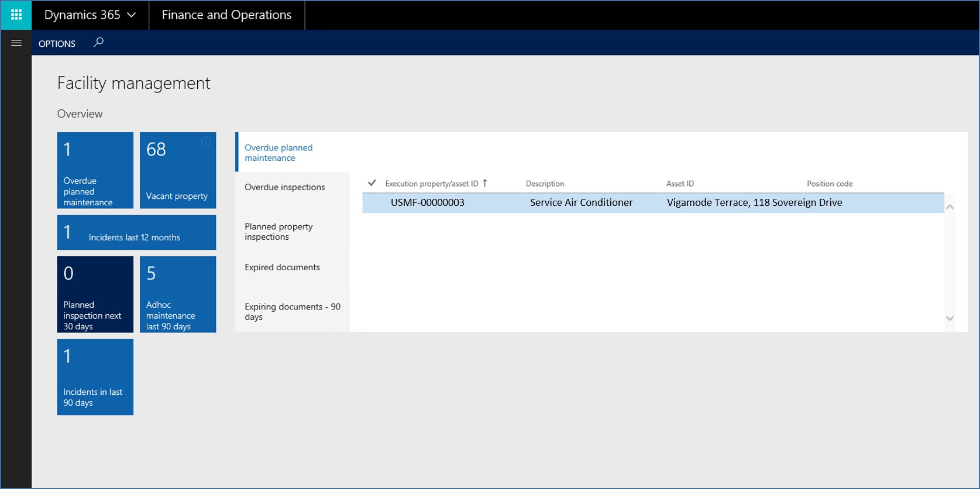Switch to Overdue inspections tab
The height and width of the screenshot is (489, 980).
285,187
